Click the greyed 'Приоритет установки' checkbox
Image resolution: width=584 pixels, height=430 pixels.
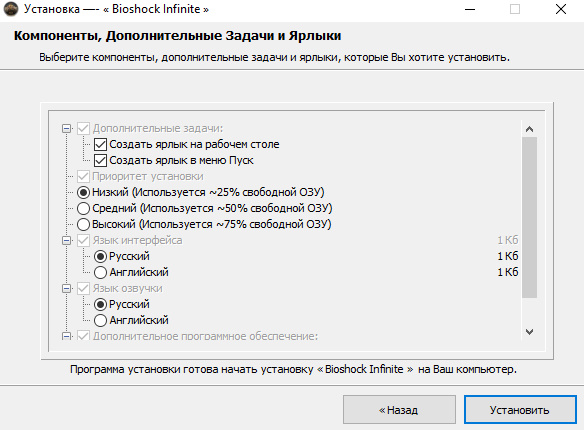[83, 176]
